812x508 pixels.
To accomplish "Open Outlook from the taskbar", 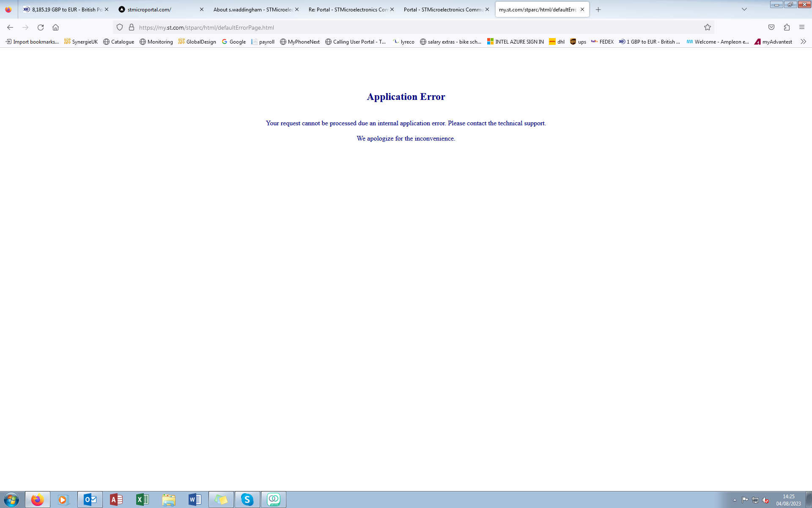I will [x=90, y=500].
